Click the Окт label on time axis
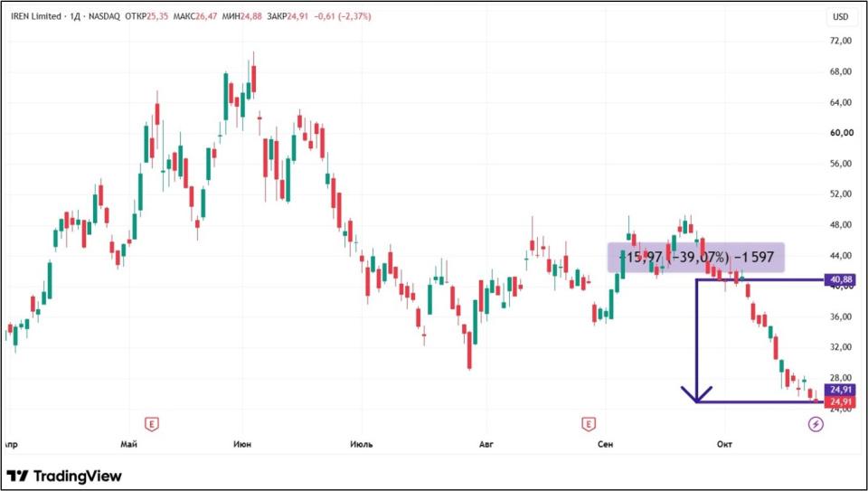868x491 pixels. (x=724, y=445)
